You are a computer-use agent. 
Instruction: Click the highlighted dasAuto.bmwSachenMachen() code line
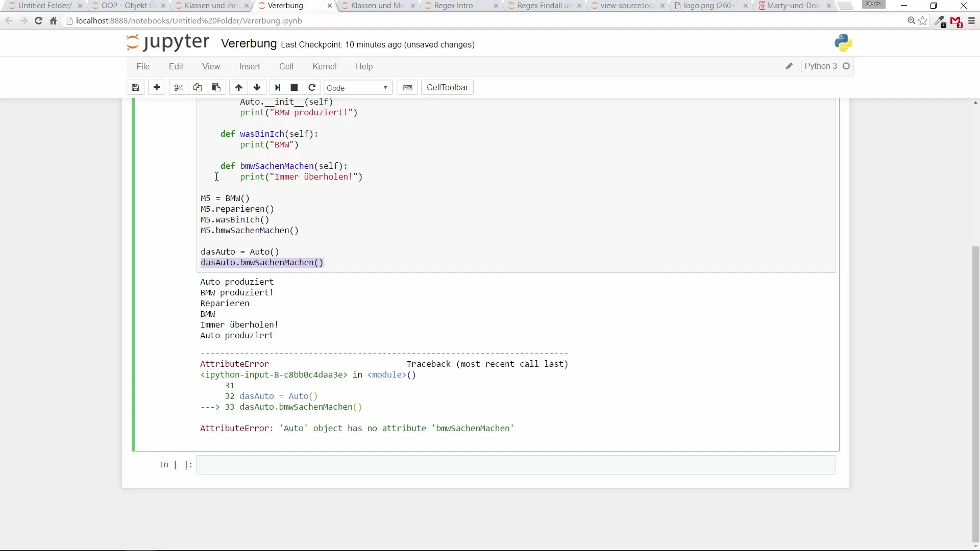point(262,263)
